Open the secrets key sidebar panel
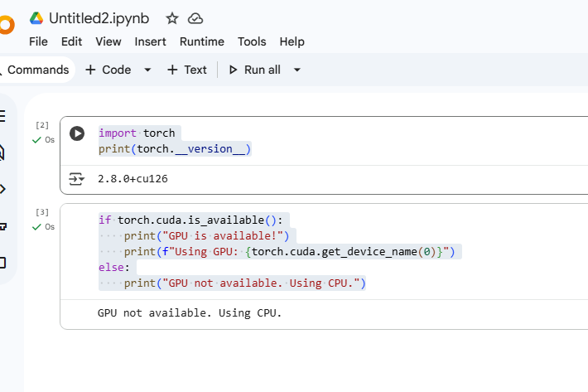The image size is (588, 392). coord(2,225)
